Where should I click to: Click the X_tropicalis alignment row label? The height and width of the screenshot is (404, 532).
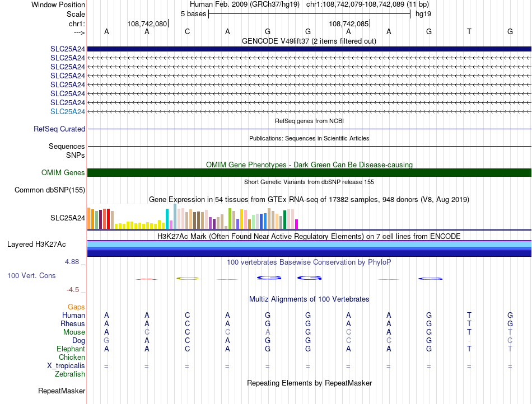[66, 366]
